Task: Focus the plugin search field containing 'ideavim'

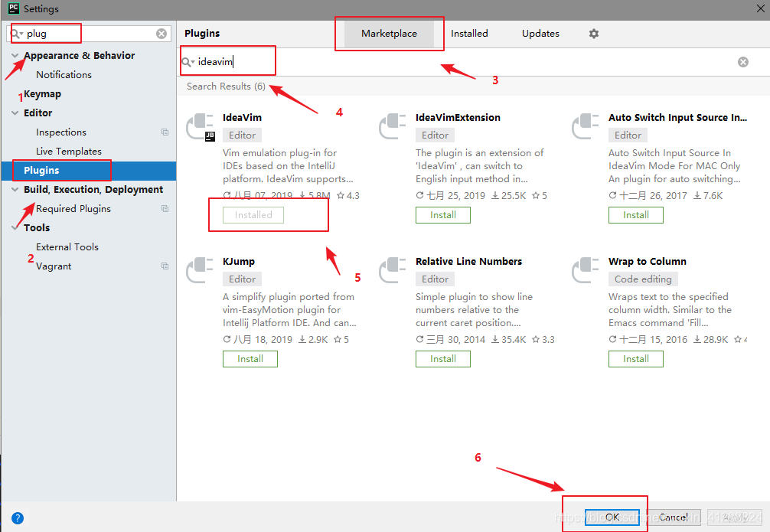Action: click(462, 62)
